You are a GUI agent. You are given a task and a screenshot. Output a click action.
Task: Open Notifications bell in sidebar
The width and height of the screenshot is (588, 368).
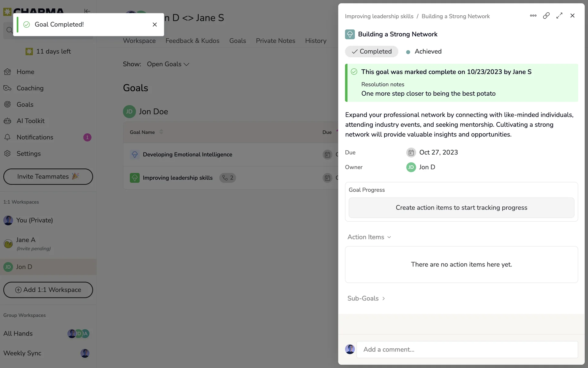coord(7,137)
